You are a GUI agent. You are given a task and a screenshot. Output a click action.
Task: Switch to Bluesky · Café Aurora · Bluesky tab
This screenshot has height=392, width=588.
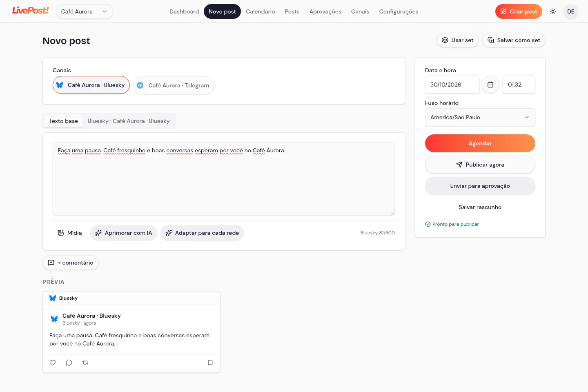(129, 121)
